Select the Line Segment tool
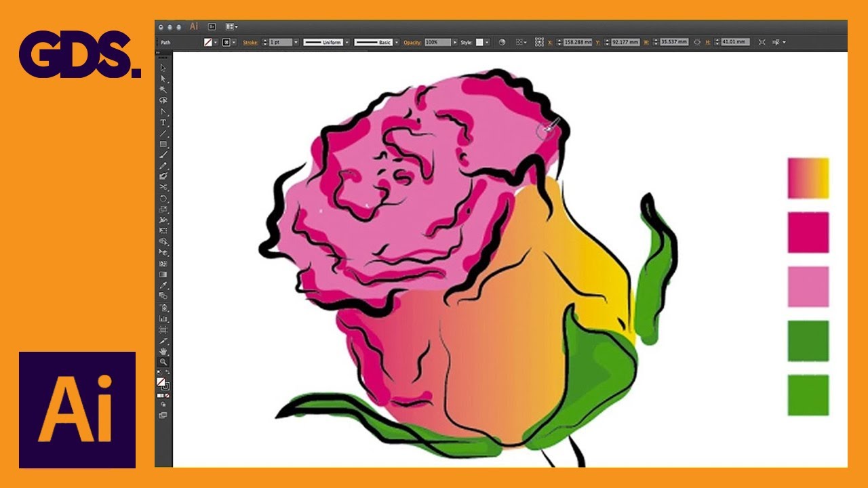Image resolution: width=868 pixels, height=488 pixels. click(163, 133)
